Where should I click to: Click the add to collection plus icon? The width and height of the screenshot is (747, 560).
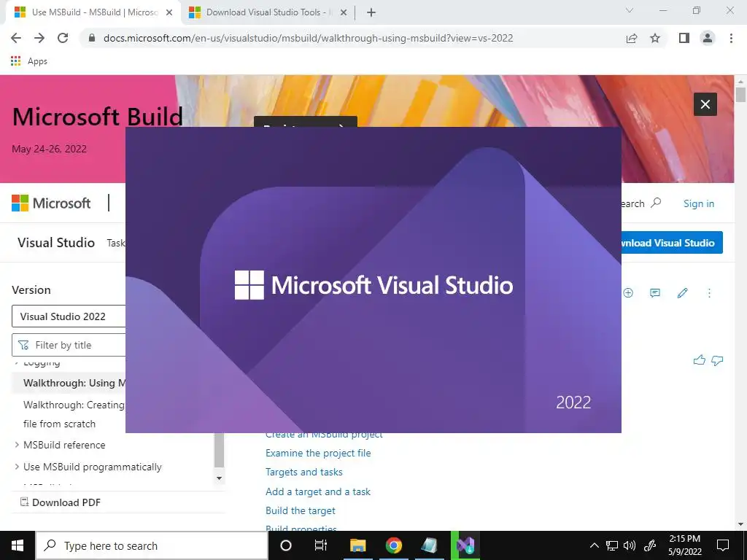pyautogui.click(x=628, y=293)
